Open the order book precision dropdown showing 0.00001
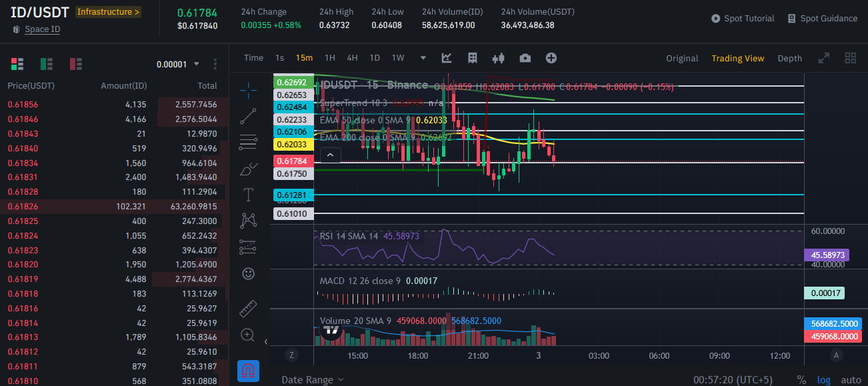Screen dimensions: 868x386 [177, 63]
